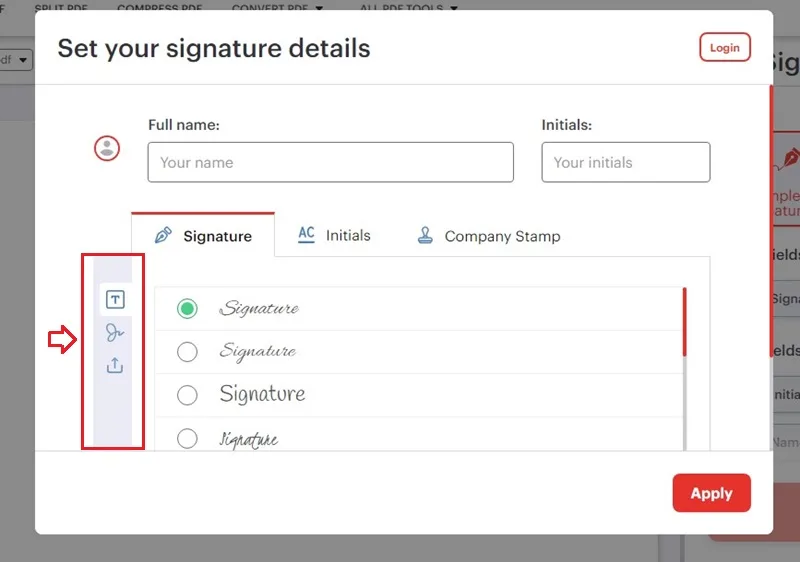Open the ALL PDF TOOLS dropdown
Viewport: 800px width, 562px height.
[409, 7]
